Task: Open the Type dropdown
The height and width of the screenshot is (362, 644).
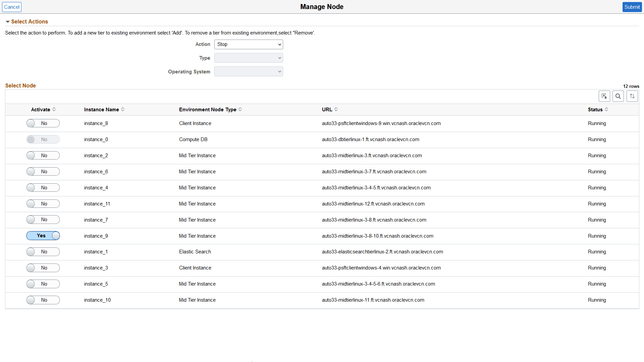Action: coord(248,58)
